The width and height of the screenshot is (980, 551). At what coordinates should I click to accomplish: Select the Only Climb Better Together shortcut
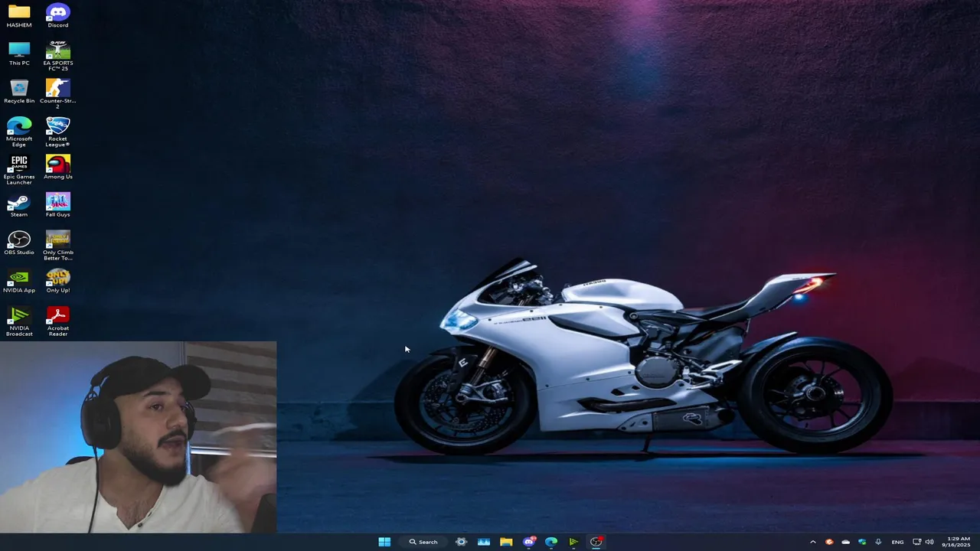coord(58,245)
